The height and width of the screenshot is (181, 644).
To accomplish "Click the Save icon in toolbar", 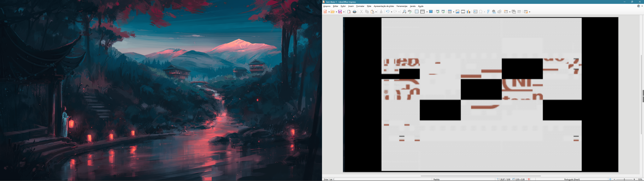I will (x=340, y=12).
